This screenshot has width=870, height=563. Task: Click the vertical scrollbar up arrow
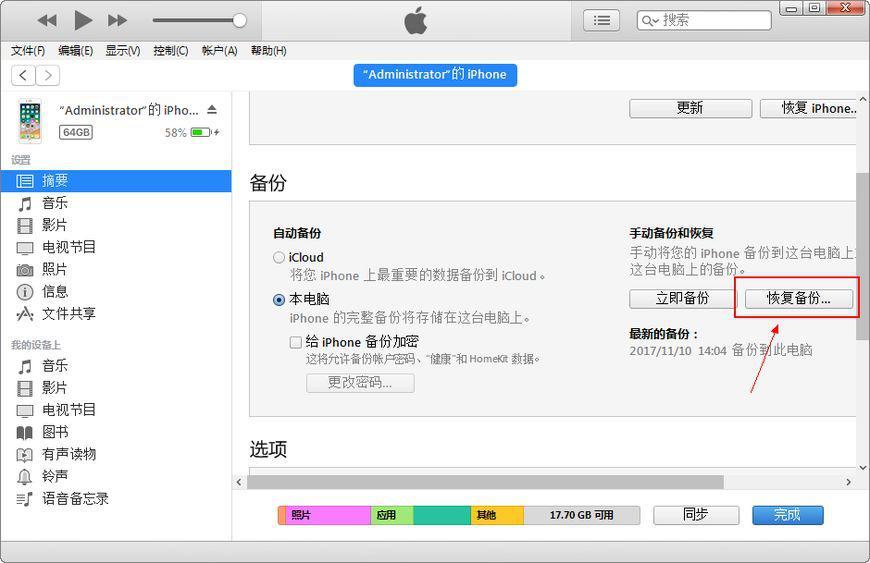tap(863, 99)
